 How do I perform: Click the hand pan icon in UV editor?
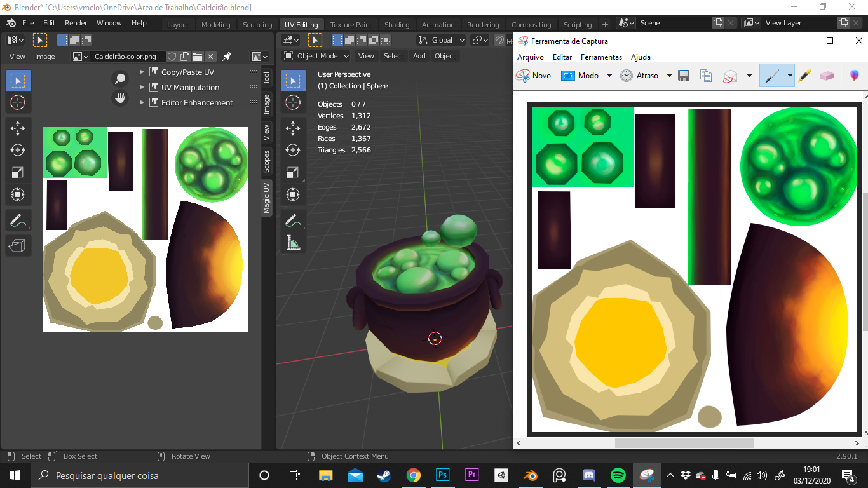coord(120,98)
